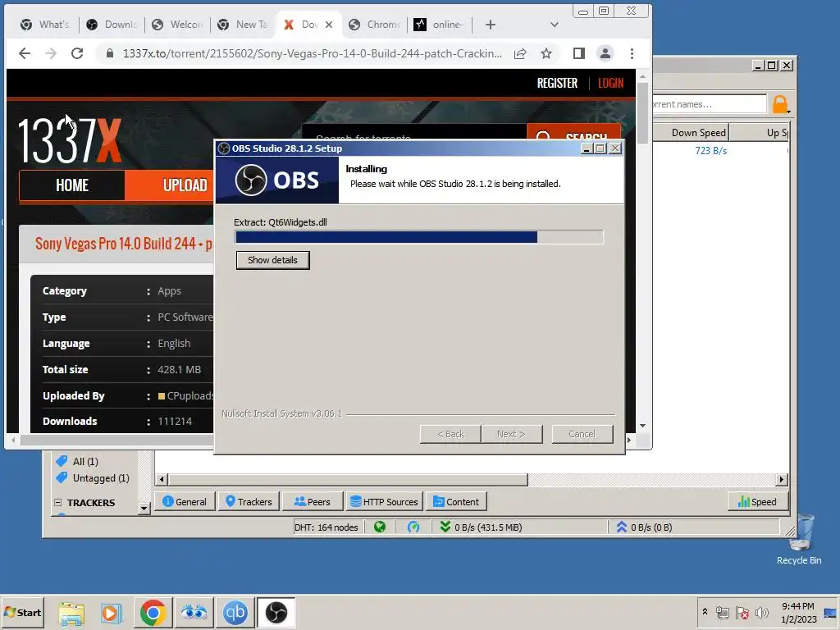The width and height of the screenshot is (840, 630).
Task: Click the qBittorrent lock icon
Action: pyautogui.click(x=780, y=104)
